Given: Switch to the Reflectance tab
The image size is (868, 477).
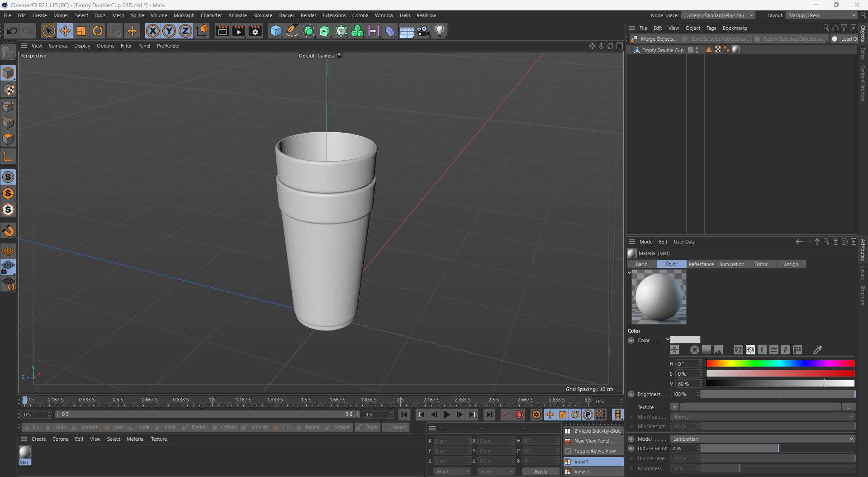Looking at the screenshot, I should (x=701, y=264).
